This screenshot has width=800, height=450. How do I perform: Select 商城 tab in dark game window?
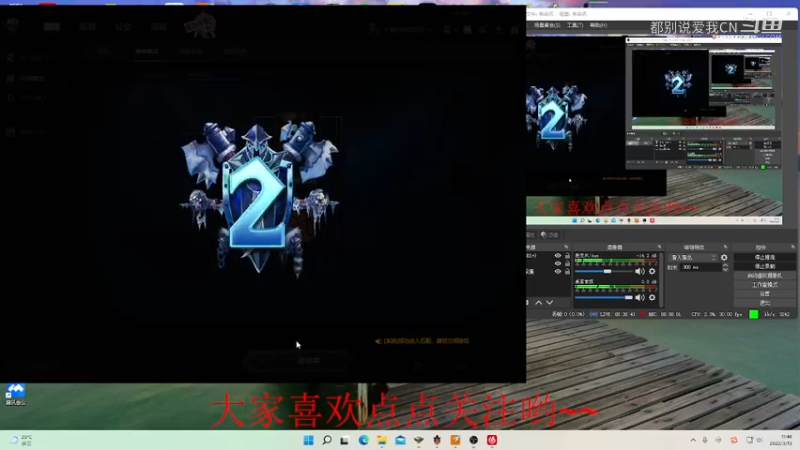point(159,27)
